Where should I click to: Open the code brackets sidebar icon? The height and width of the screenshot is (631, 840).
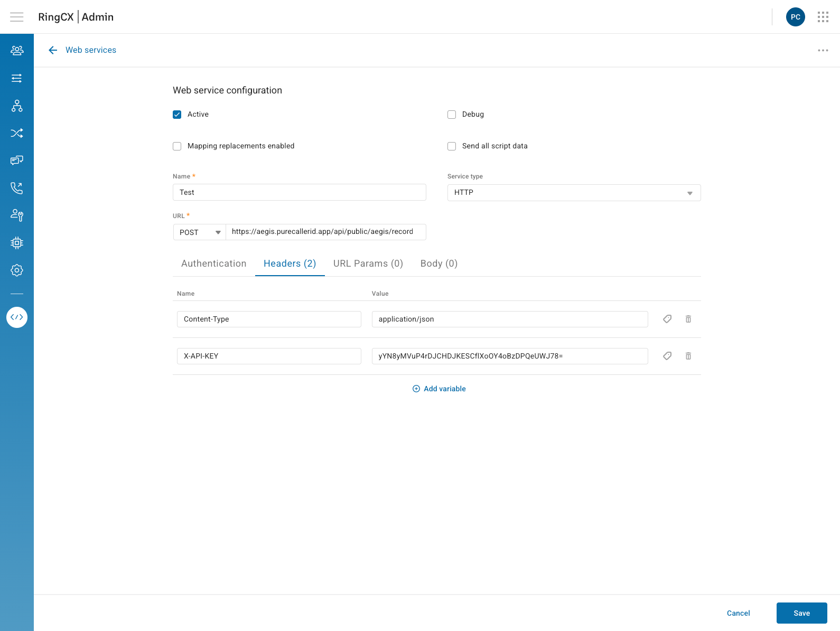[17, 317]
